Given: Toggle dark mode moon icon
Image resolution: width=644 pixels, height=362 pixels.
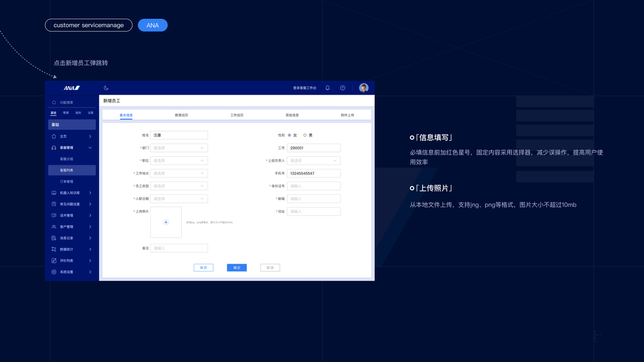Looking at the screenshot, I should pyautogui.click(x=106, y=88).
